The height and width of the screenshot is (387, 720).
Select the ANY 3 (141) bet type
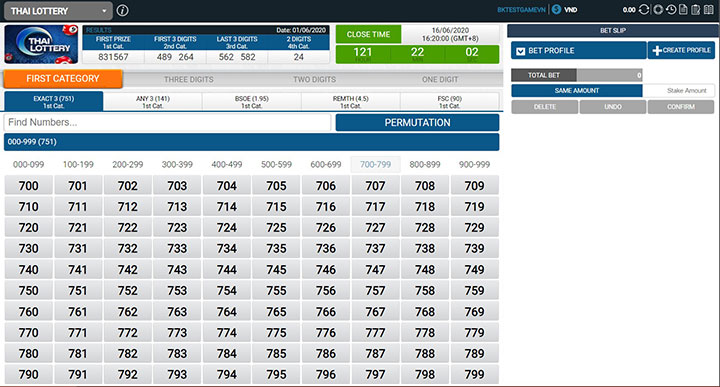point(152,102)
